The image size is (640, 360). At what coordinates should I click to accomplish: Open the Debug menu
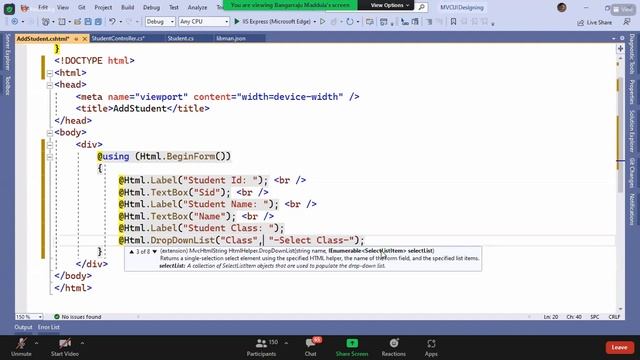[x=151, y=7]
